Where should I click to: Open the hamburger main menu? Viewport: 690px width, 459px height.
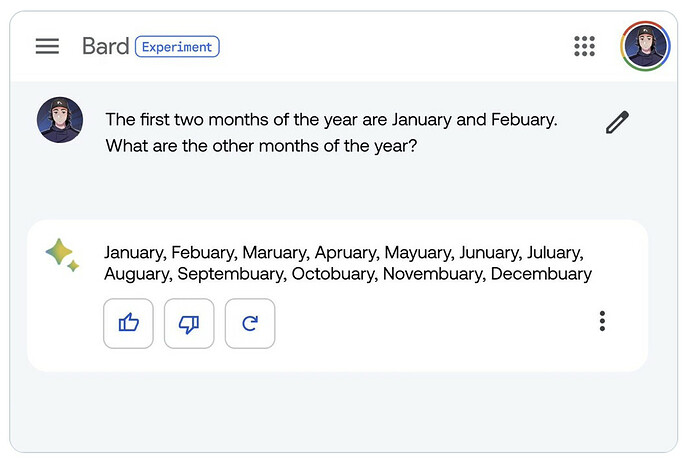click(x=47, y=46)
